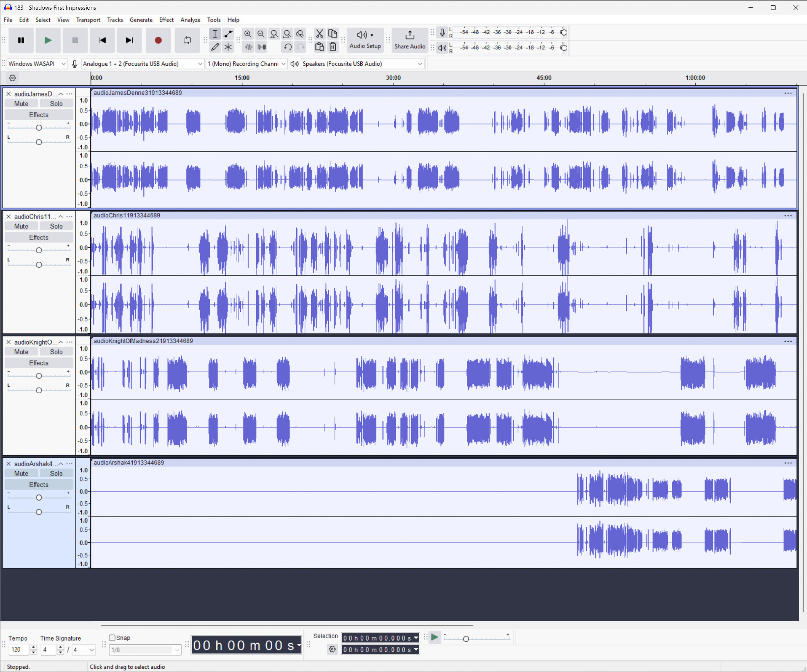
Task: Trim audio outside selection icon
Action: point(249,47)
